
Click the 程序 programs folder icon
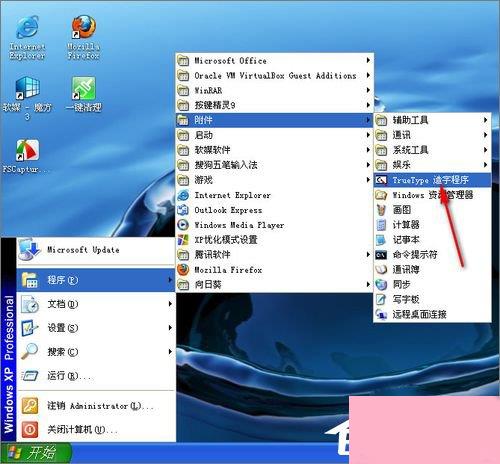(x=29, y=280)
